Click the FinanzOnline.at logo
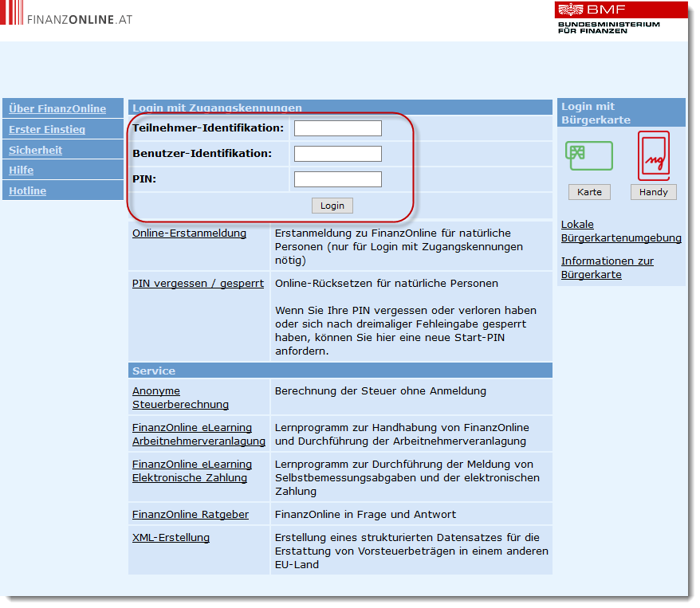700x608 pixels. coord(67,18)
